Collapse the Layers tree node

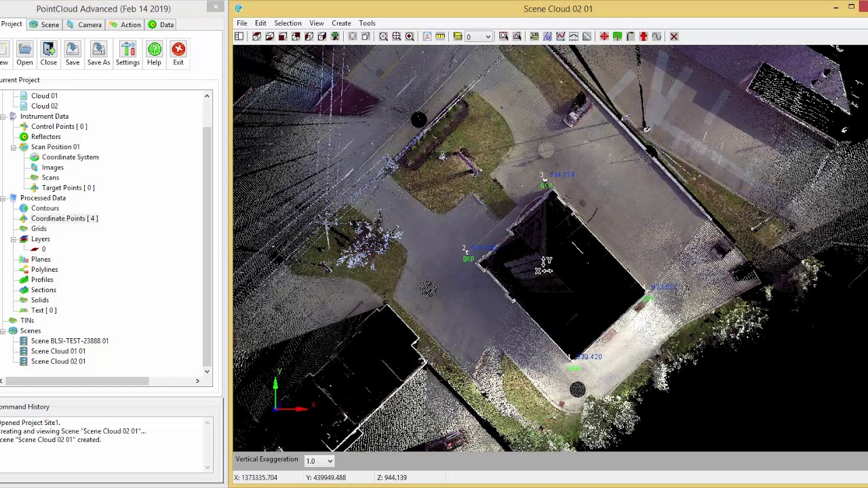13,239
